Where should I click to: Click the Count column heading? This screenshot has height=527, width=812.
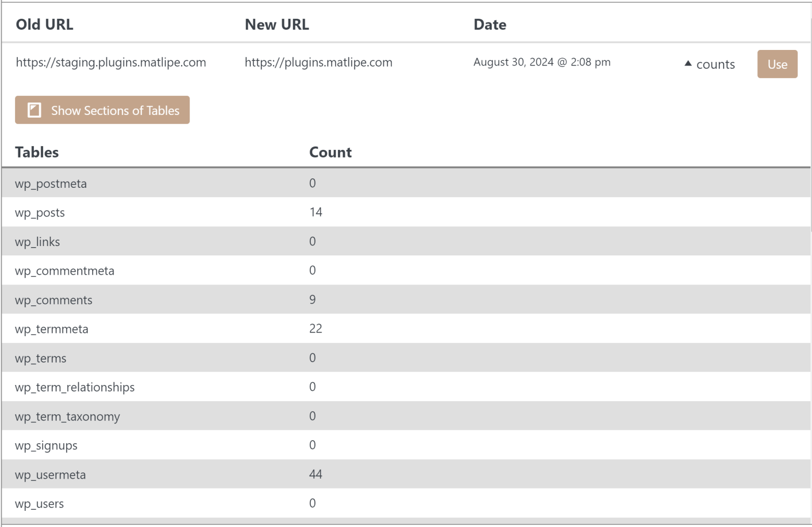click(330, 152)
